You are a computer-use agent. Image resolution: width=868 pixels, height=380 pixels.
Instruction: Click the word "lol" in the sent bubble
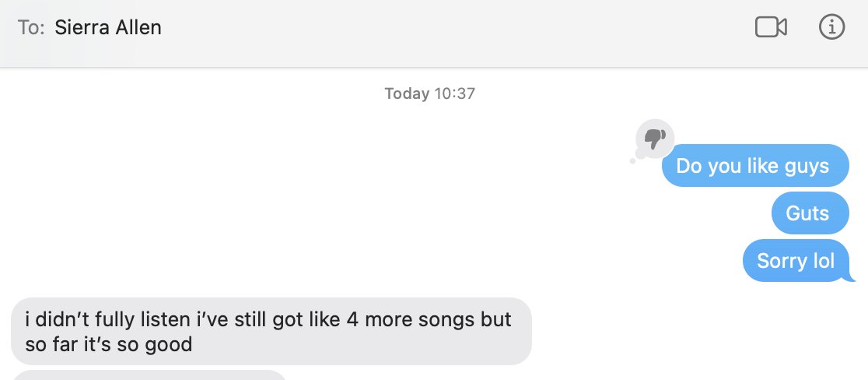pos(821,260)
